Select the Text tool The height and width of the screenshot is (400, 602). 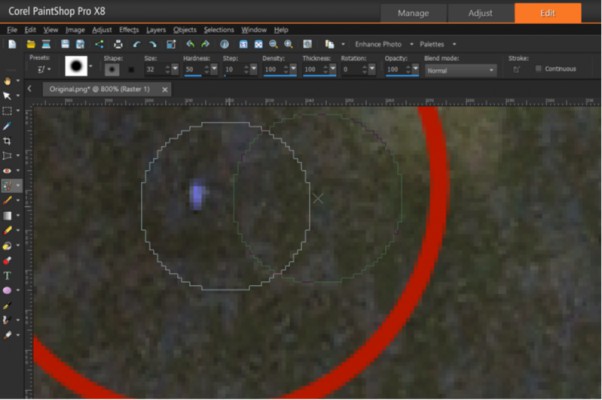click(7, 276)
